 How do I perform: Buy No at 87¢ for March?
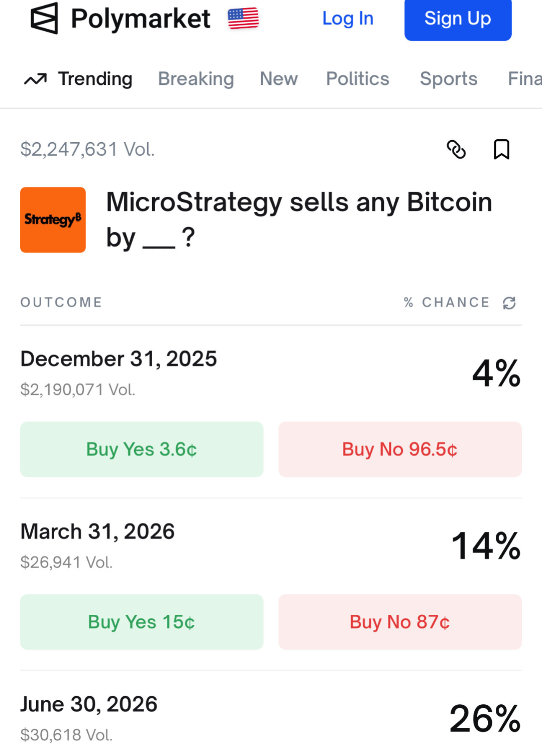(x=400, y=622)
